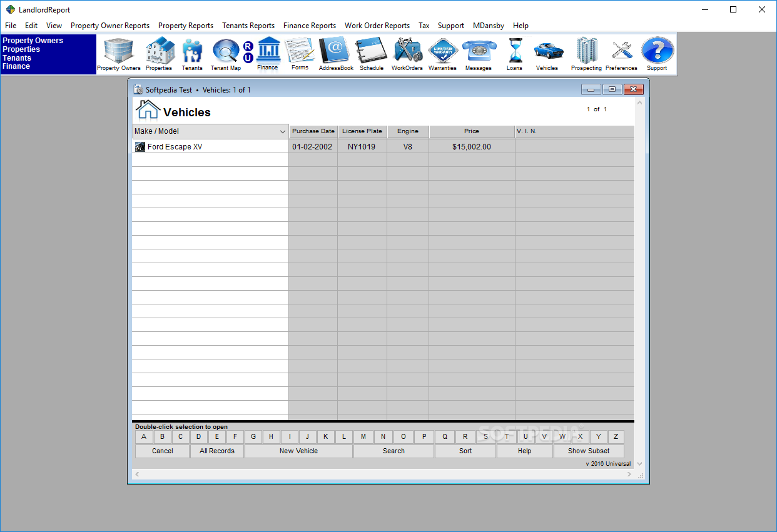Click the Properties link in blue panel
777x532 pixels.
[21, 49]
